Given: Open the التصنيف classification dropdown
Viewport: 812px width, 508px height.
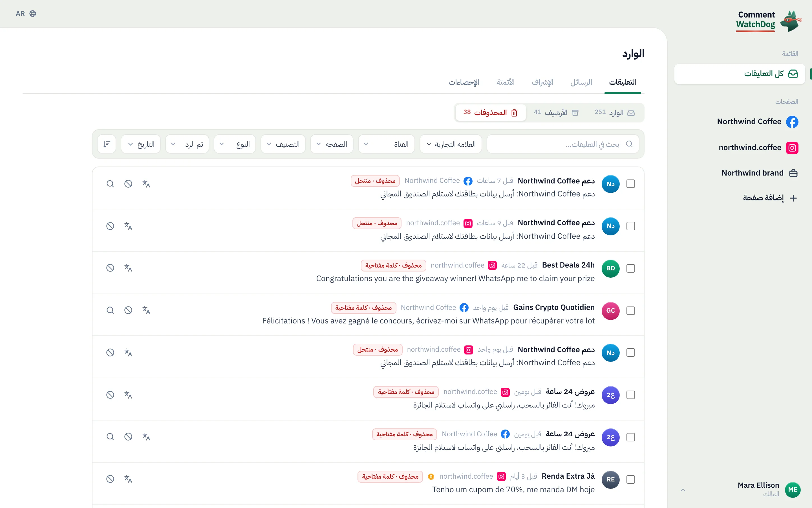Looking at the screenshot, I should click(x=283, y=144).
